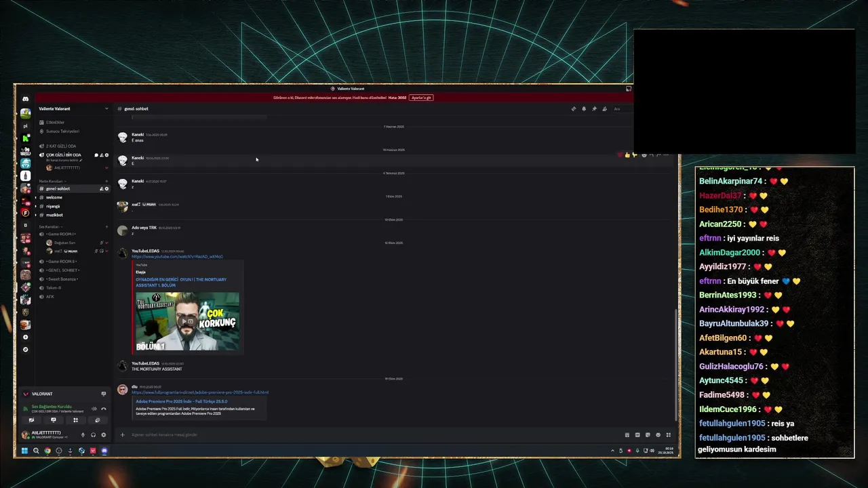
Task: Open Windows taskbar search
Action: pos(36,451)
